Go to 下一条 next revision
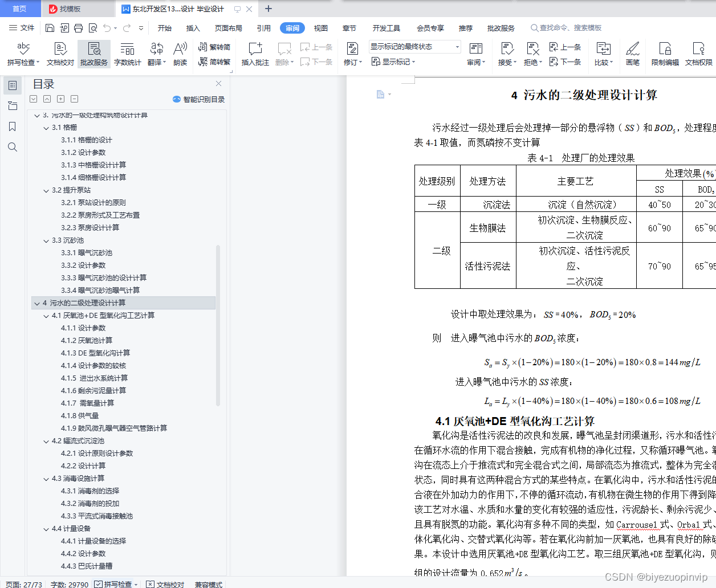716x588 pixels. (566, 62)
